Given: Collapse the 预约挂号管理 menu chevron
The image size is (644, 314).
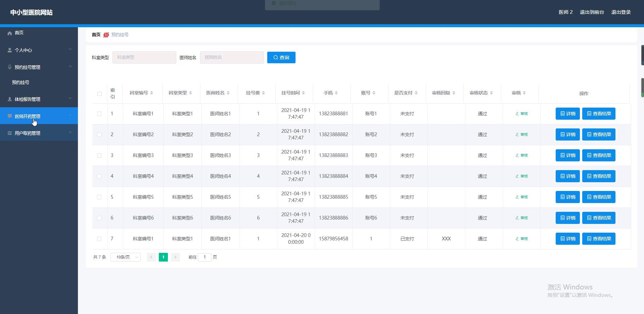Looking at the screenshot, I should tap(70, 67).
